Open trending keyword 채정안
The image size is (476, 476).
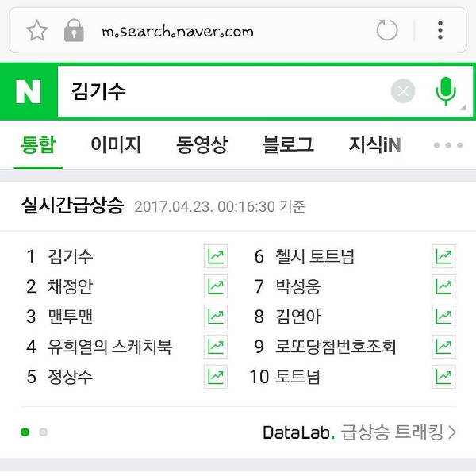tap(70, 287)
